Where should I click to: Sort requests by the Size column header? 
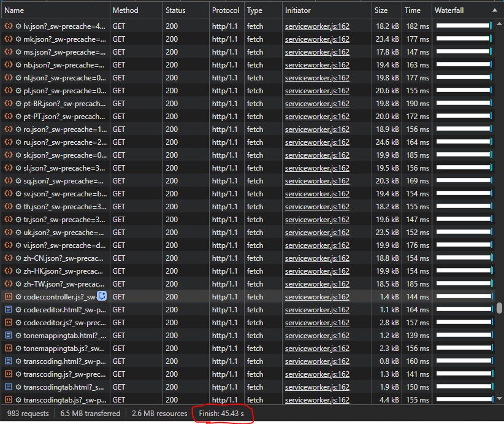pos(380,10)
